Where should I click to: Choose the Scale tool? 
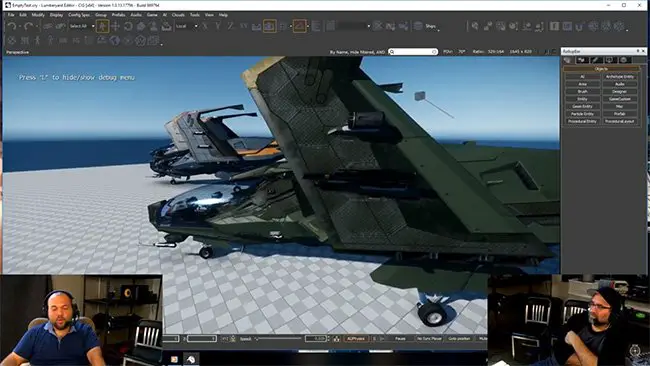pos(141,26)
